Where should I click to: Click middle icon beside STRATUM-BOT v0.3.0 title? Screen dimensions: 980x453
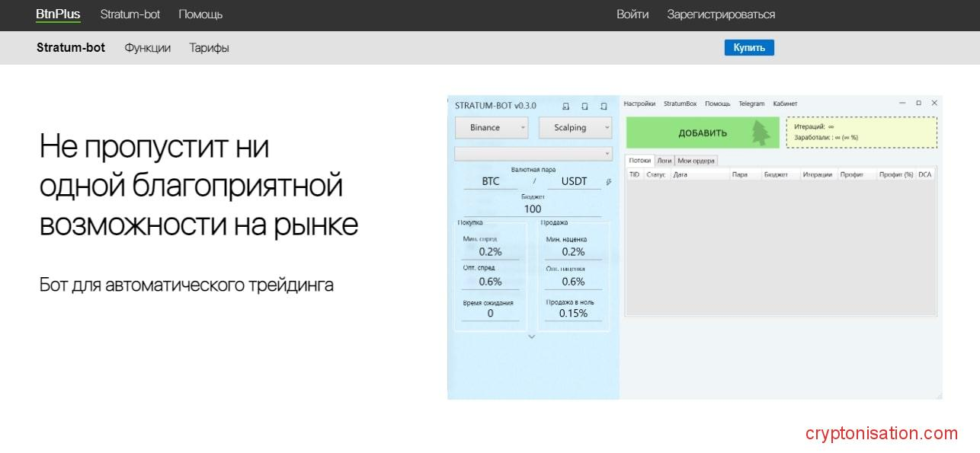tap(584, 106)
